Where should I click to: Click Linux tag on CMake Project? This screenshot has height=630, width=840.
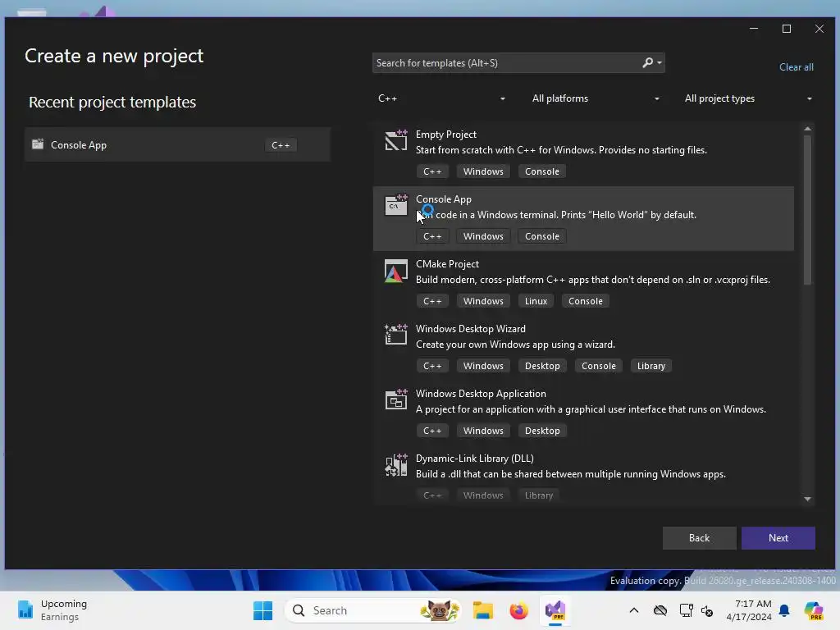[536, 301]
